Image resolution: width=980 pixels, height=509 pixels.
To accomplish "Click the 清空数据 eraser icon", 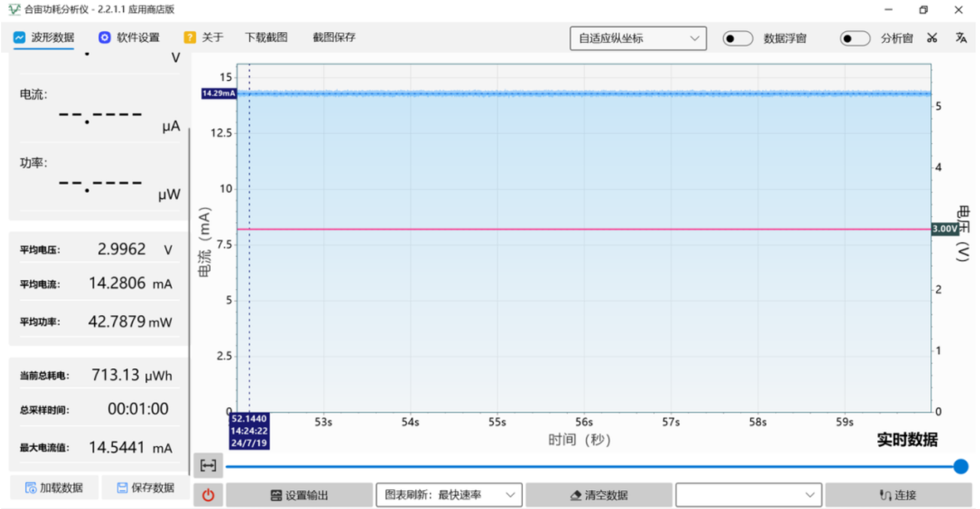I will [x=576, y=495].
